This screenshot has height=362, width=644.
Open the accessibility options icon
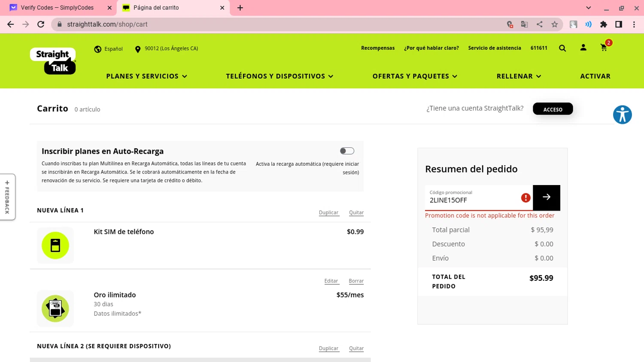(622, 115)
